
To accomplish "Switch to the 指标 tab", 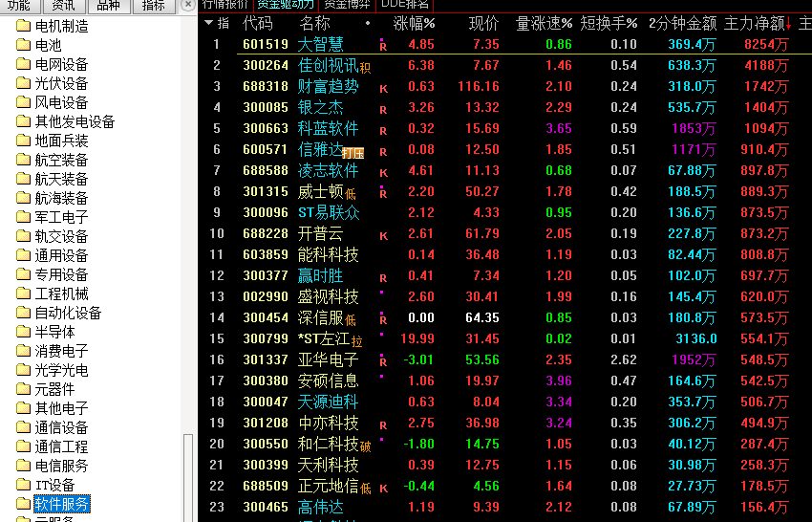I will click(153, 5).
